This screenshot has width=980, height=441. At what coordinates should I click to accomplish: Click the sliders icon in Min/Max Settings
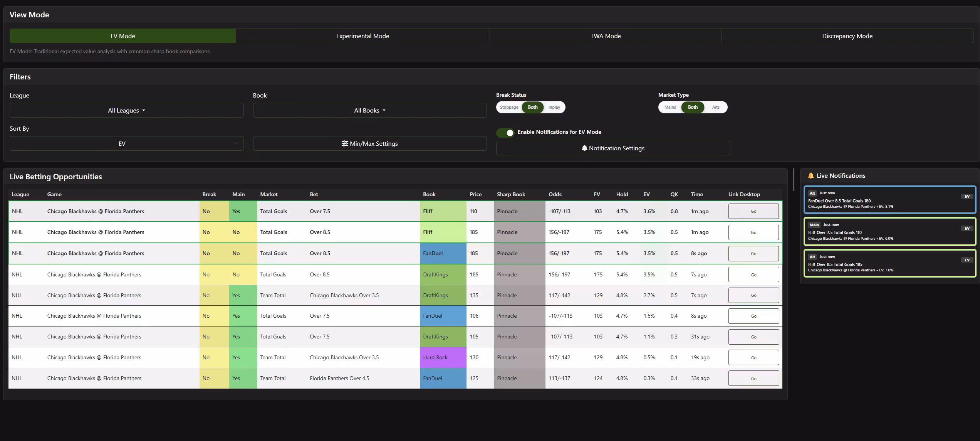tap(345, 143)
